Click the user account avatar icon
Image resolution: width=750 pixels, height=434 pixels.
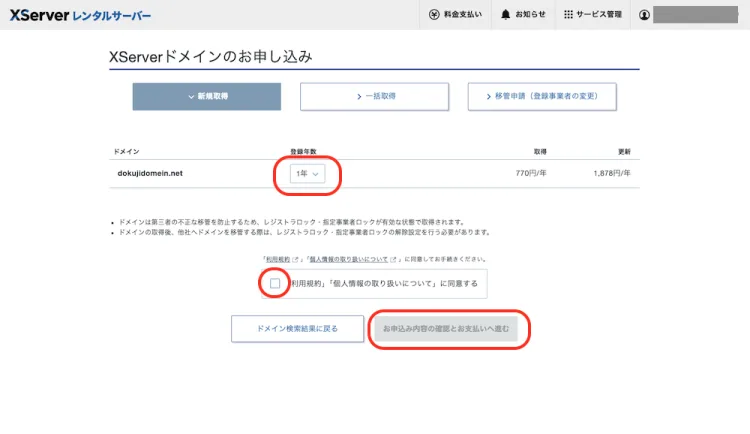point(644,15)
